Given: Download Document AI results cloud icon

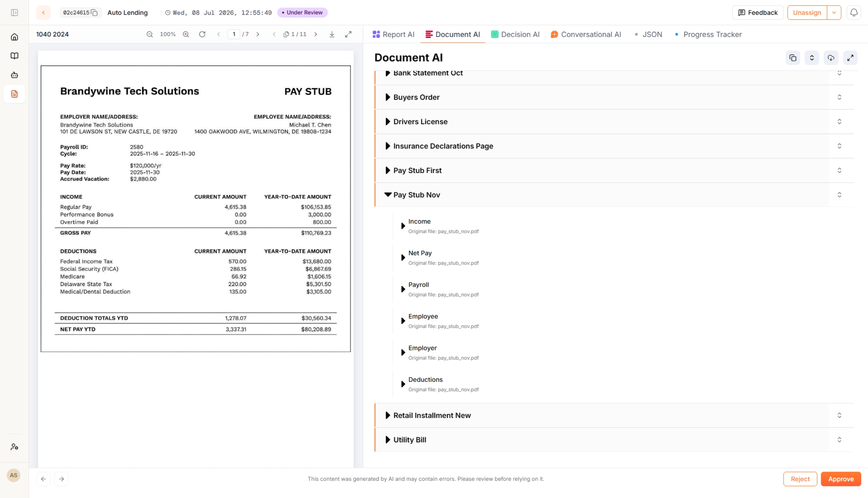Looking at the screenshot, I should point(831,58).
